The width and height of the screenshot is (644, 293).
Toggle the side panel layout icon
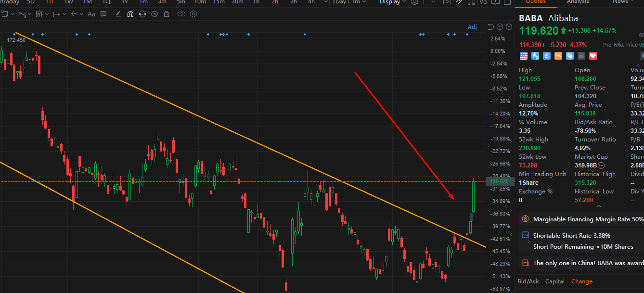click(x=507, y=2)
